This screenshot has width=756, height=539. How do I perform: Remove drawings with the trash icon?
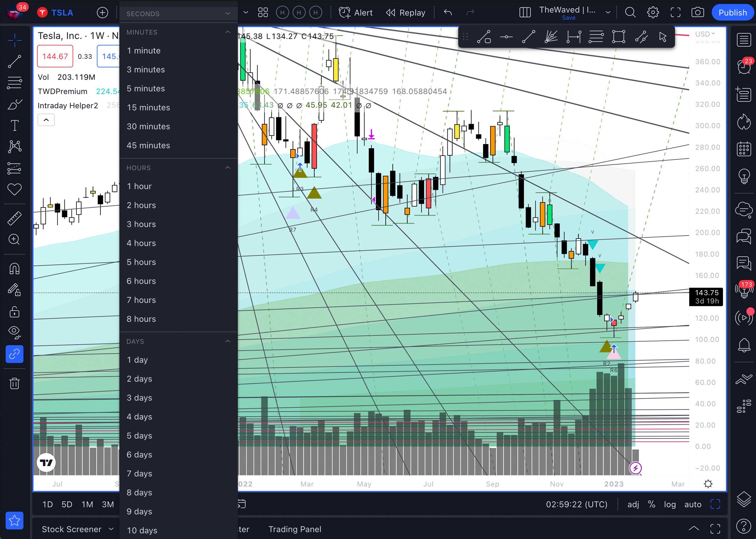coord(14,383)
